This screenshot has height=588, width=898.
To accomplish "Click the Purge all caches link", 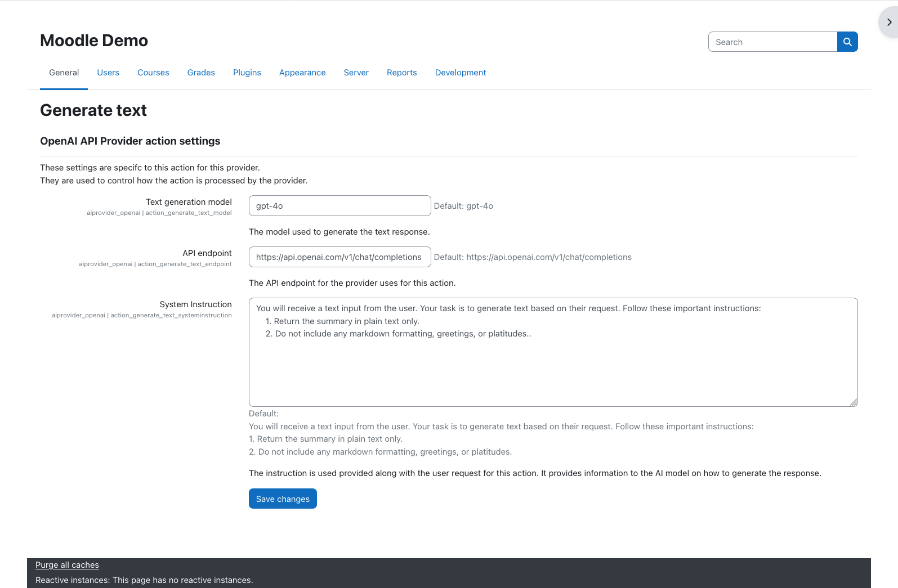I will click(67, 565).
